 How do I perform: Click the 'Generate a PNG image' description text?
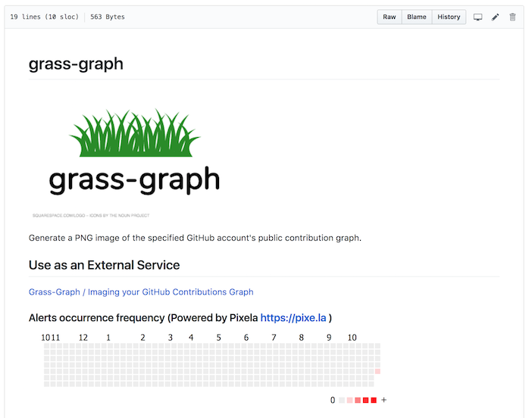pyautogui.click(x=195, y=238)
